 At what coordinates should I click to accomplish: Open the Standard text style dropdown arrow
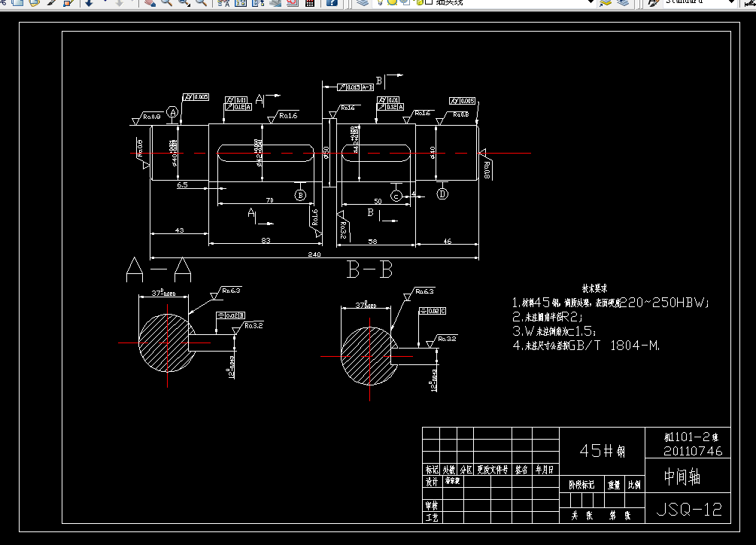coord(731,2)
